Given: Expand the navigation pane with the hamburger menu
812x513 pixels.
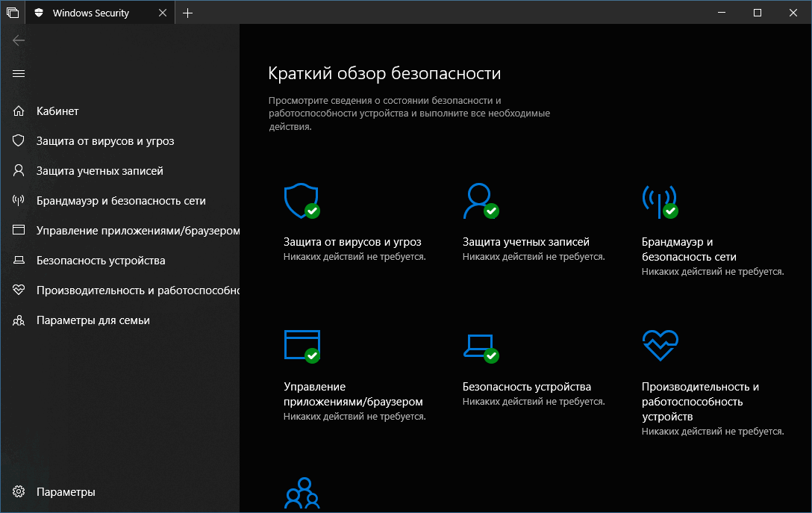Looking at the screenshot, I should click(x=19, y=73).
